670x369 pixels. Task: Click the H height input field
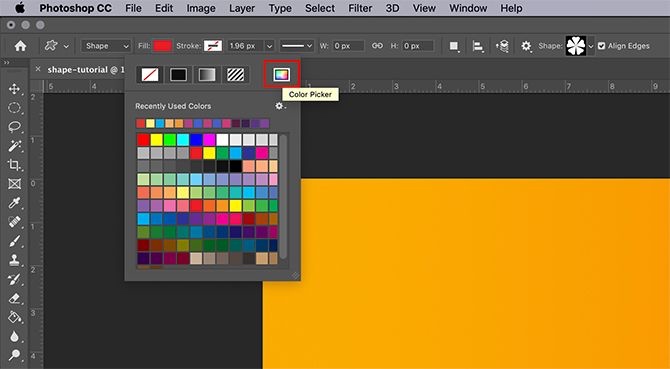[x=417, y=46]
